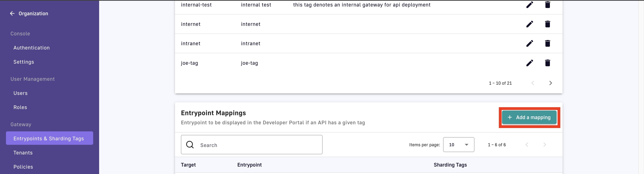
Task: Edit the internal-test sharding tag
Action: tap(530, 4)
